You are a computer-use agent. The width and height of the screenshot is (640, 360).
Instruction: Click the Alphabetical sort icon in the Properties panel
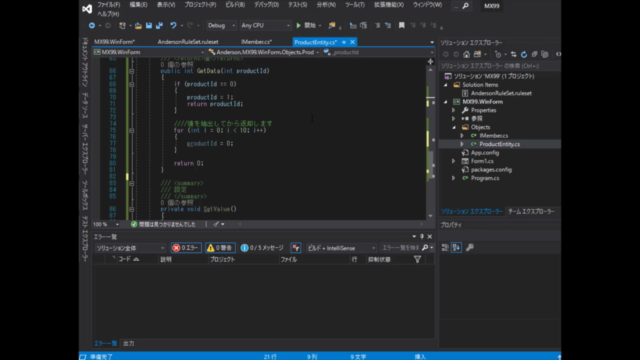456,247
